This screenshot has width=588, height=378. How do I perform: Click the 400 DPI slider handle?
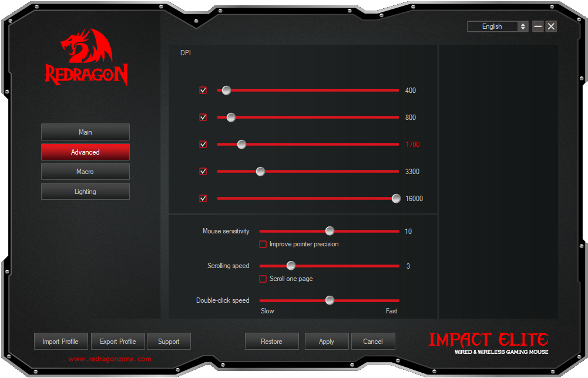pyautogui.click(x=226, y=90)
